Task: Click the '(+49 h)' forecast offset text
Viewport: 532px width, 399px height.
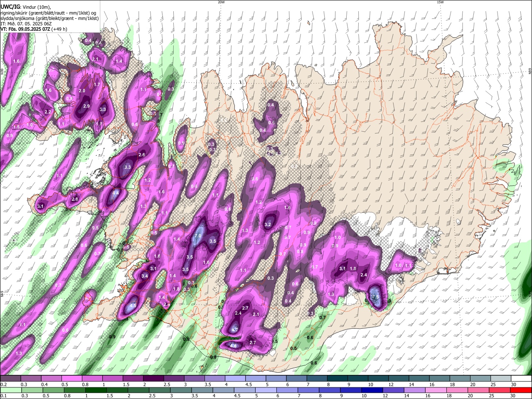Action: click(60, 29)
